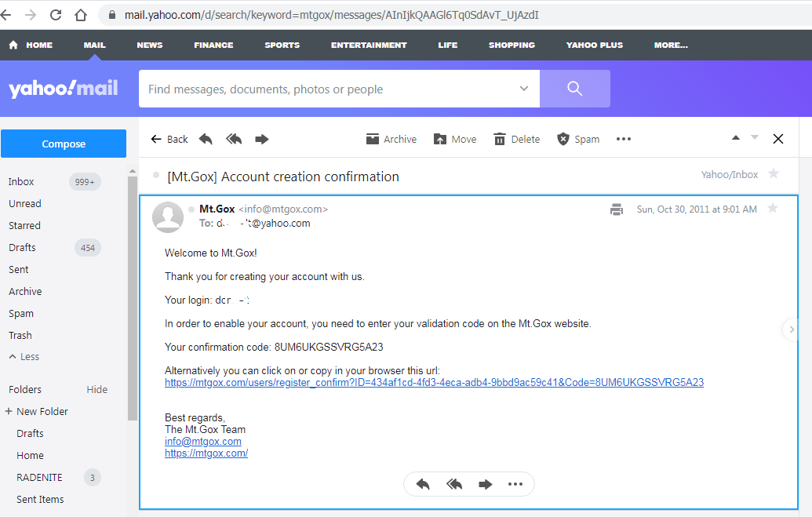Screen dimensions: 812x517
Task: Create a New Folder
Action: pos(37,411)
